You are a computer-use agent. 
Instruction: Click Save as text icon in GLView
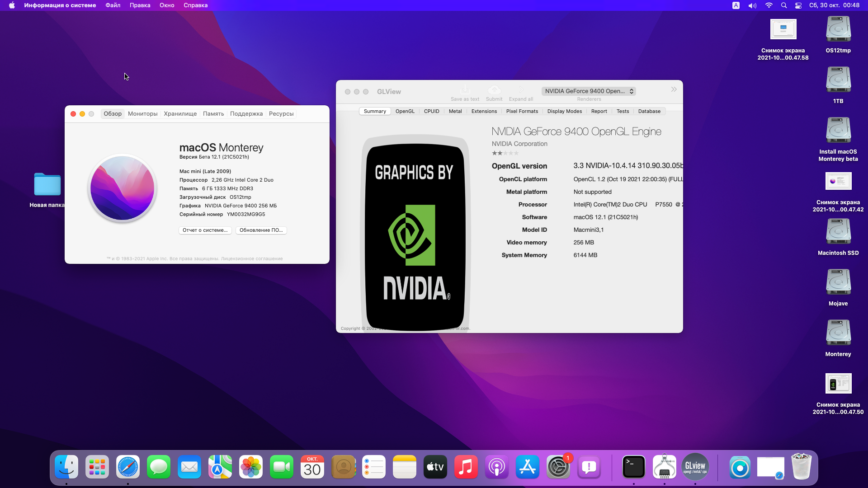point(465,90)
